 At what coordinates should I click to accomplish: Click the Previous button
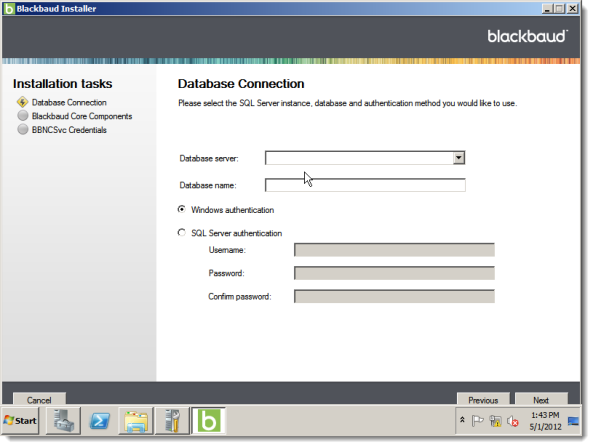coord(483,399)
